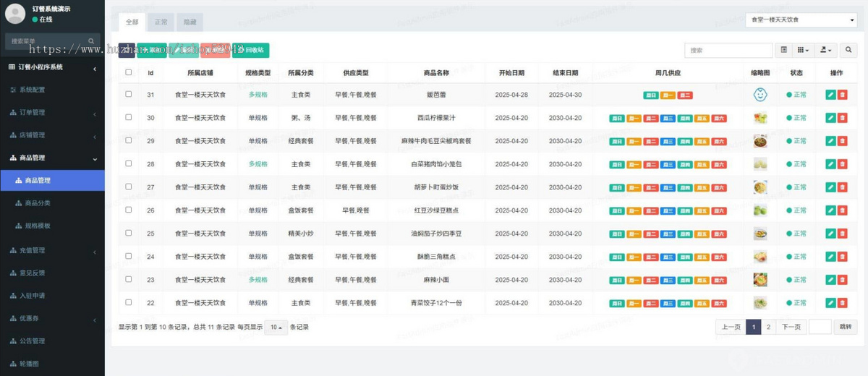868x376 pixels.
Task: Tick checkbox for row Id 30
Action: [x=129, y=117]
